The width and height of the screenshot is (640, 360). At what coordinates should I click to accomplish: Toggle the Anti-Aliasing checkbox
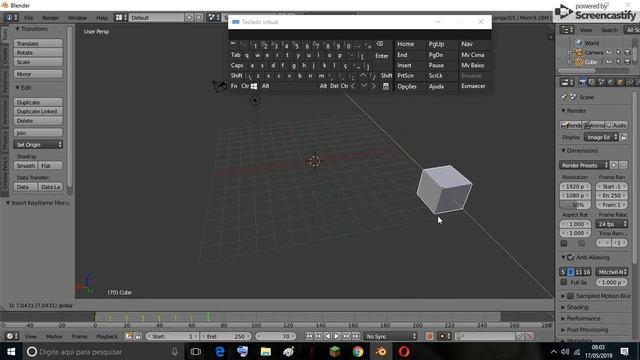571,257
